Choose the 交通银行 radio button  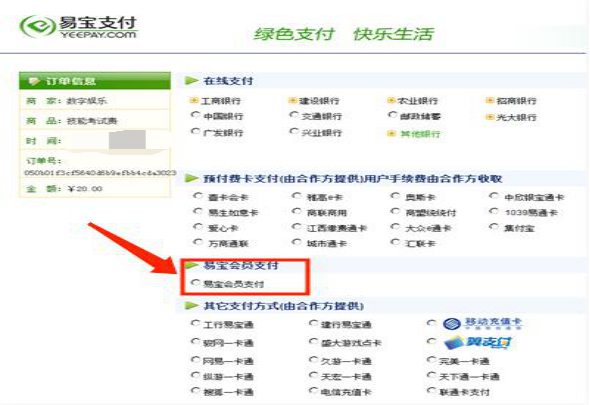[x=293, y=114]
